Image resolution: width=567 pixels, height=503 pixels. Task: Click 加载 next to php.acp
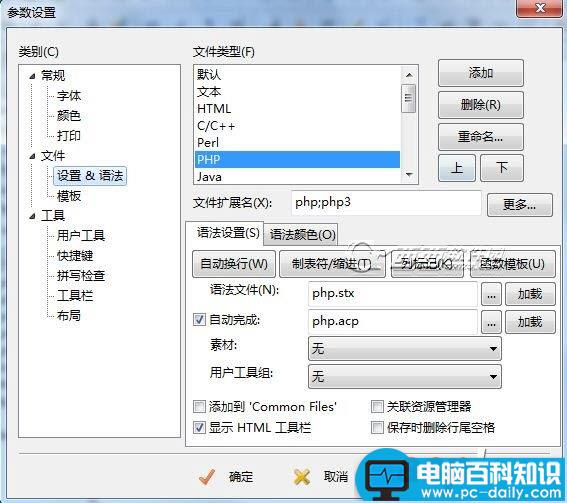click(x=530, y=322)
